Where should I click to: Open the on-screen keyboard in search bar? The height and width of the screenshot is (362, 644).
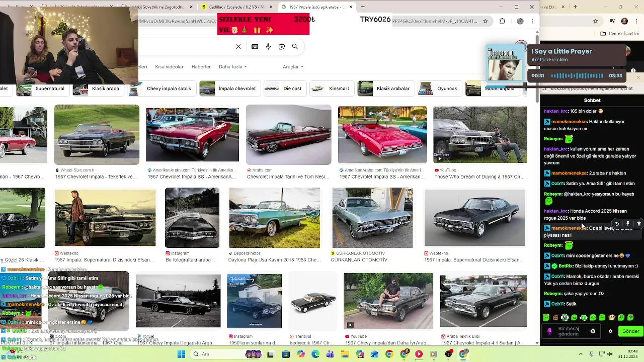pyautogui.click(x=255, y=47)
